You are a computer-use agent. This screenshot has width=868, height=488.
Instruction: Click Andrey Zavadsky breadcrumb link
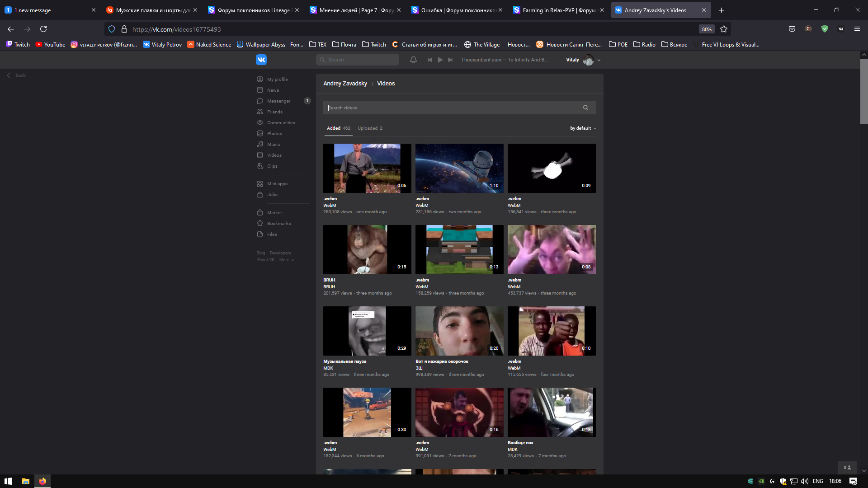(345, 84)
